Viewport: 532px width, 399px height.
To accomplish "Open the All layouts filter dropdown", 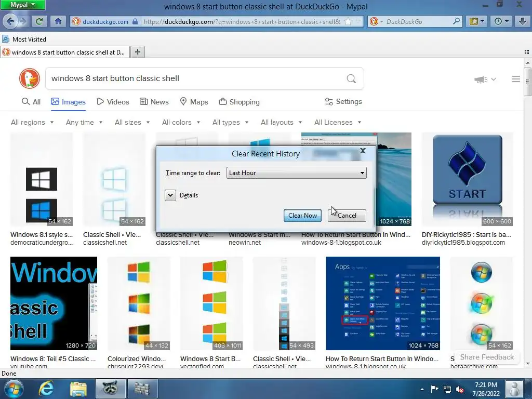I will coord(281,123).
